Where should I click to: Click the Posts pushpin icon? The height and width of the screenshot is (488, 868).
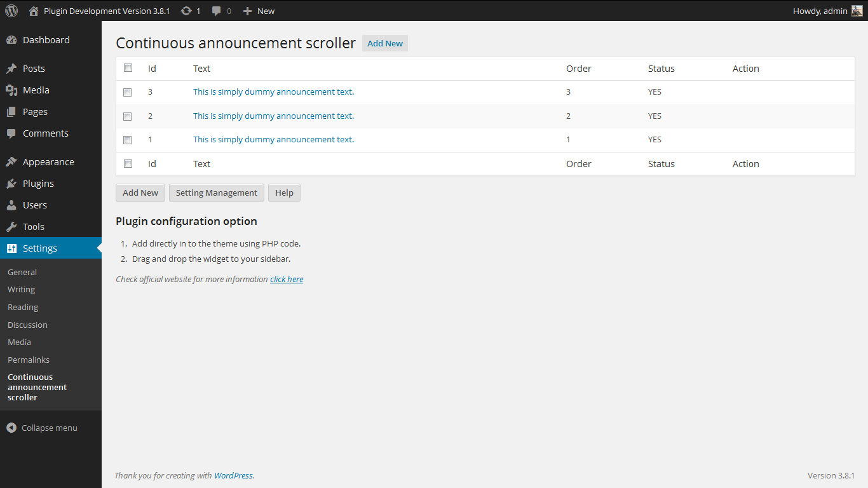coord(11,69)
